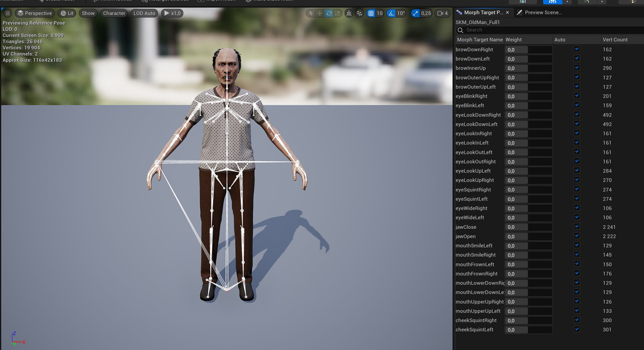Expand the LOD Auto dropdown

point(144,13)
